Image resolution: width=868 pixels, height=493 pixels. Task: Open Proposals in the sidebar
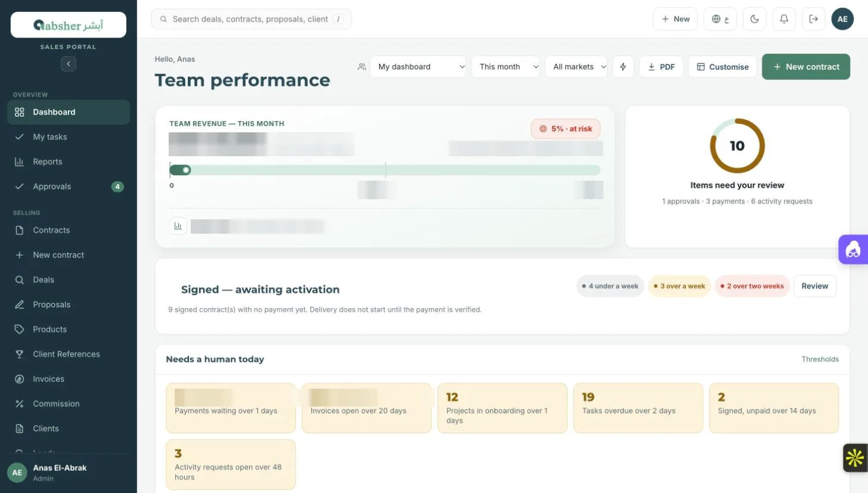(x=69, y=305)
